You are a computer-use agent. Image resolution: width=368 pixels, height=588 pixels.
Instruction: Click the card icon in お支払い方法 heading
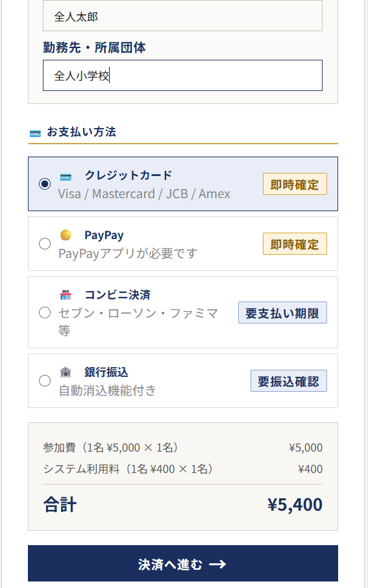click(35, 133)
